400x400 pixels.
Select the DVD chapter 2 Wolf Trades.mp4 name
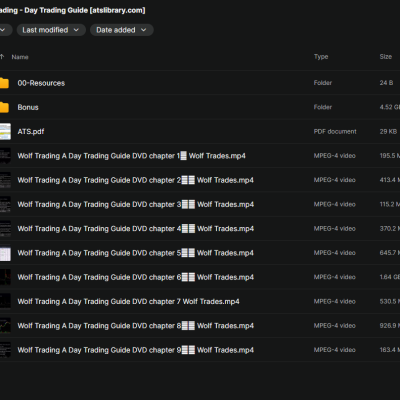(x=135, y=180)
